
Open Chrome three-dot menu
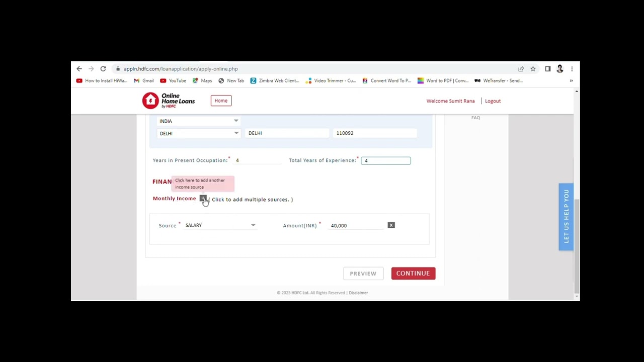(572, 69)
